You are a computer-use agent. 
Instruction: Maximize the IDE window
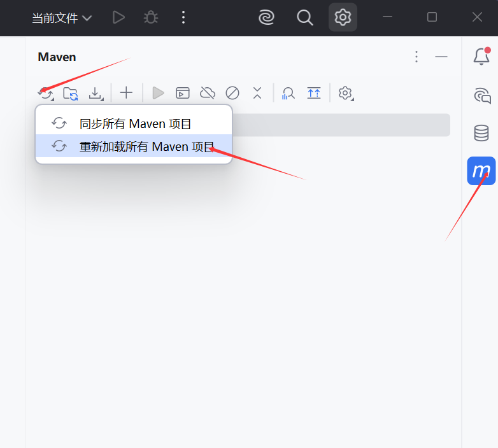click(x=432, y=17)
